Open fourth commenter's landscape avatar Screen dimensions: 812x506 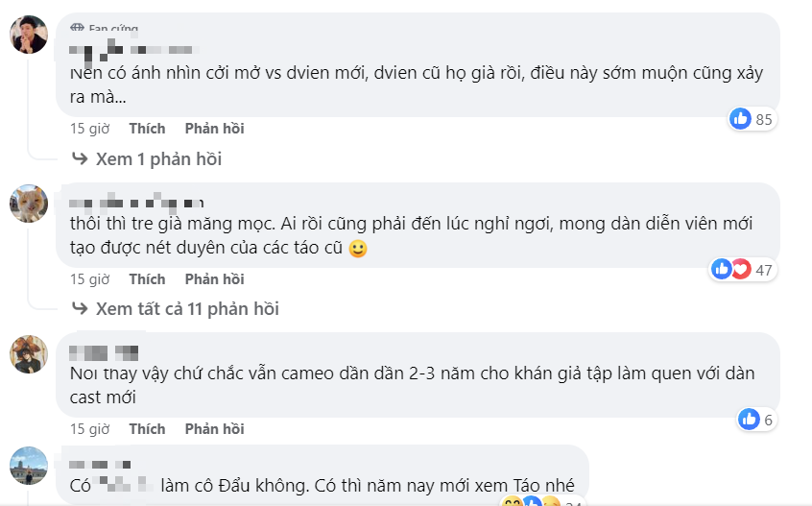pyautogui.click(x=29, y=465)
